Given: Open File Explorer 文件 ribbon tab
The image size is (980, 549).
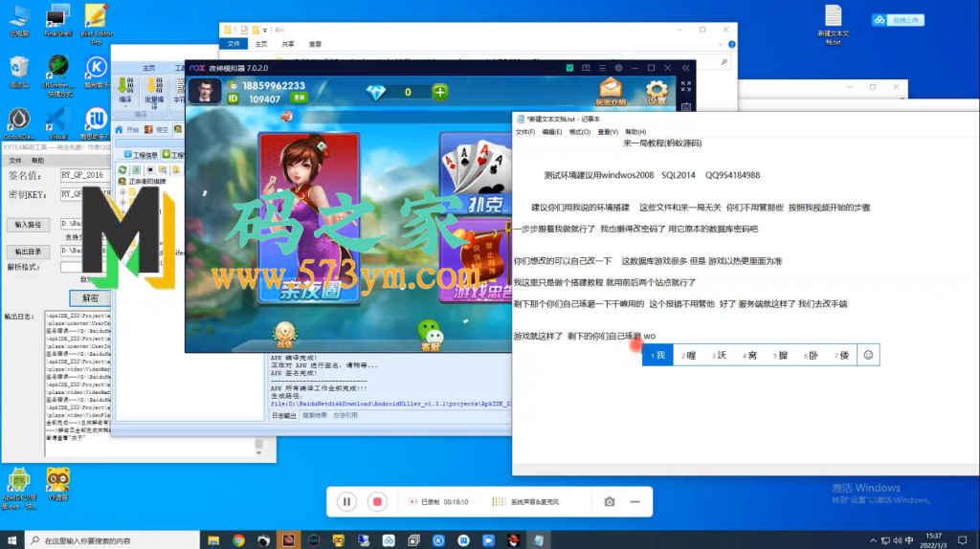Looking at the screenshot, I should pyautogui.click(x=234, y=44).
